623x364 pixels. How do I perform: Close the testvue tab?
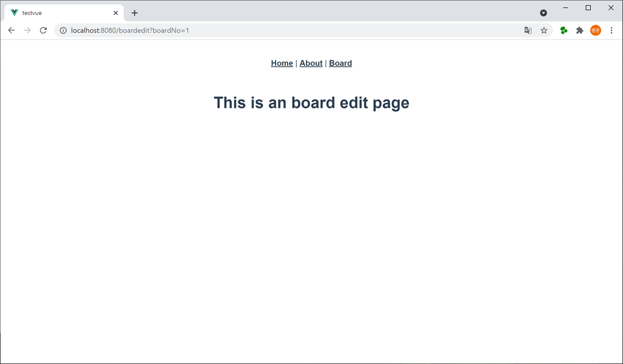(x=116, y=13)
